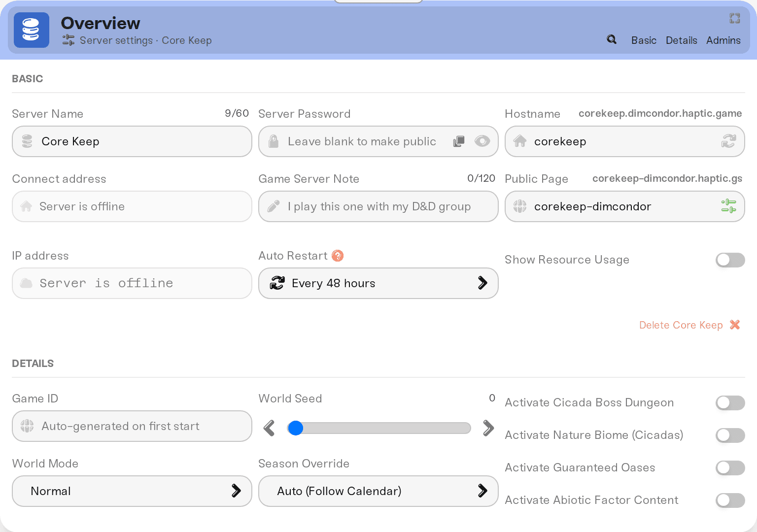Image resolution: width=757 pixels, height=532 pixels.
Task: Open World Mode 'Normal' dropdown
Action: pyautogui.click(x=132, y=491)
